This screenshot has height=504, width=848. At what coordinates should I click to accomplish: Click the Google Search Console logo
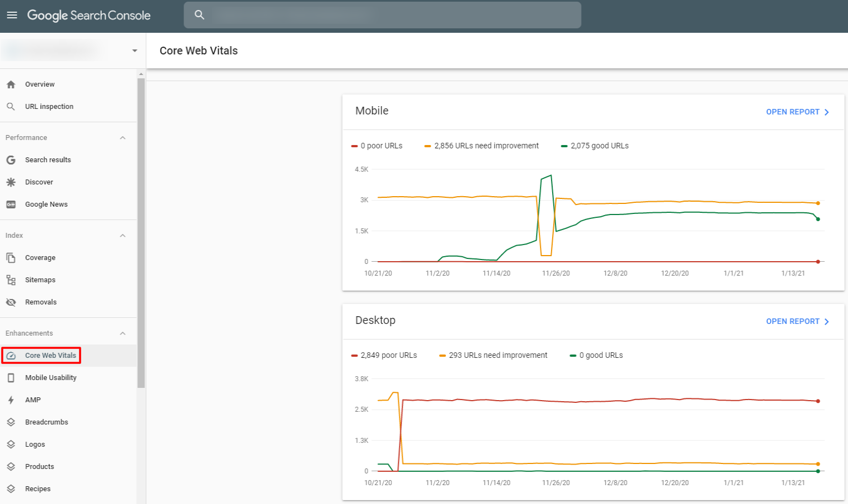pyautogui.click(x=89, y=16)
